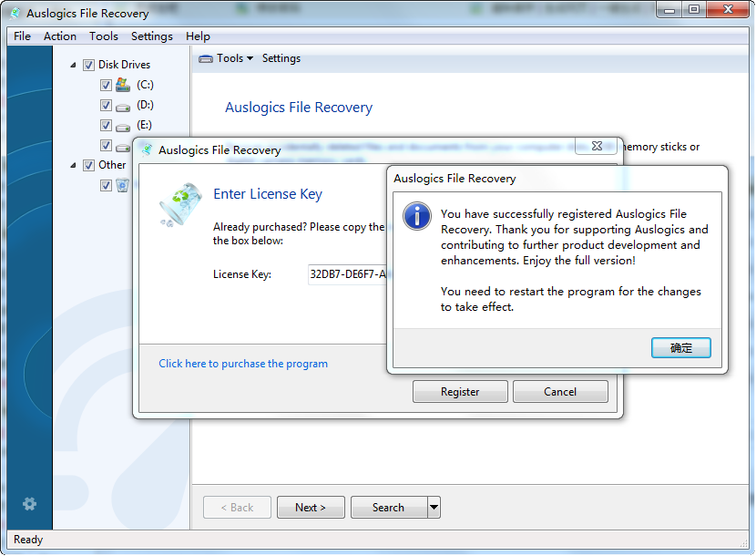Image resolution: width=756 pixels, height=556 pixels.
Task: Uncheck the Disk Drives checkbox
Action: (88, 65)
